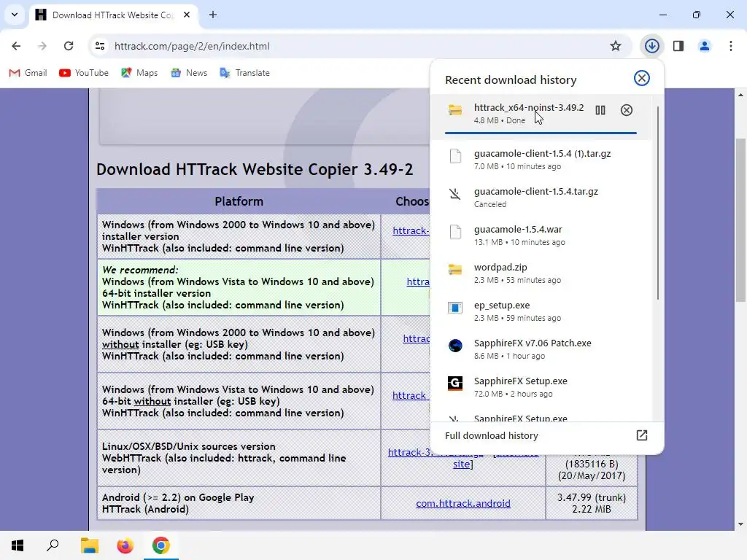Open Windows taskbar search
The width and height of the screenshot is (747, 560).
53,545
